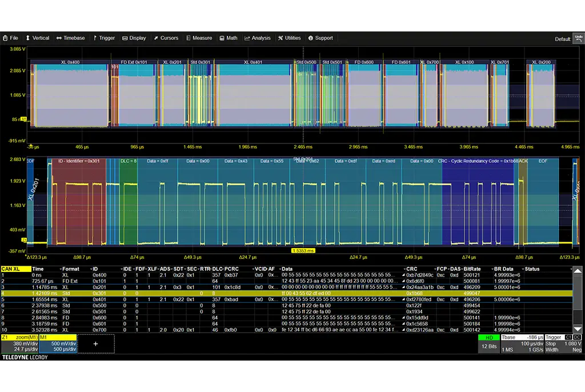This screenshot has width=585, height=392.
Task: Click the M1 trace level marker
Action: coord(24,119)
